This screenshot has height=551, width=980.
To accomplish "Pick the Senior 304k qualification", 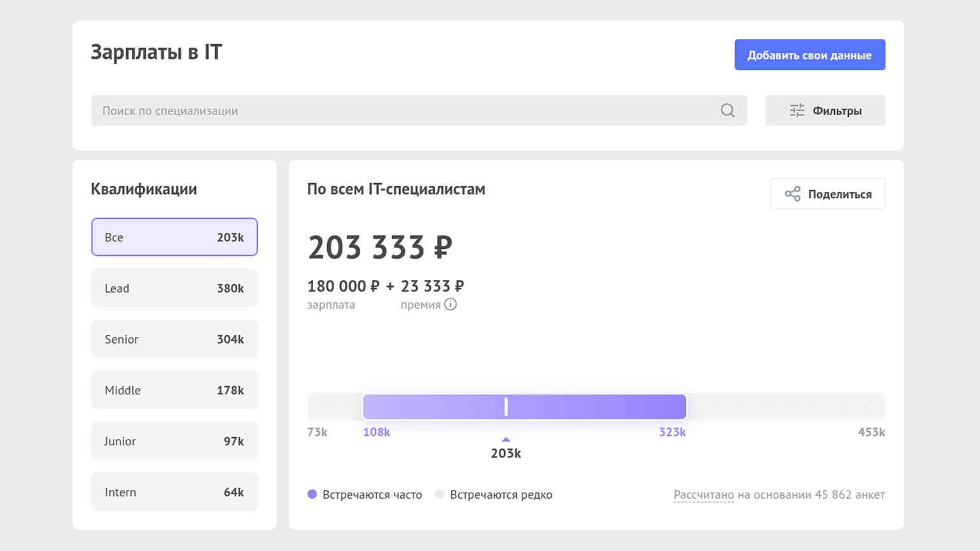I will pyautogui.click(x=174, y=339).
